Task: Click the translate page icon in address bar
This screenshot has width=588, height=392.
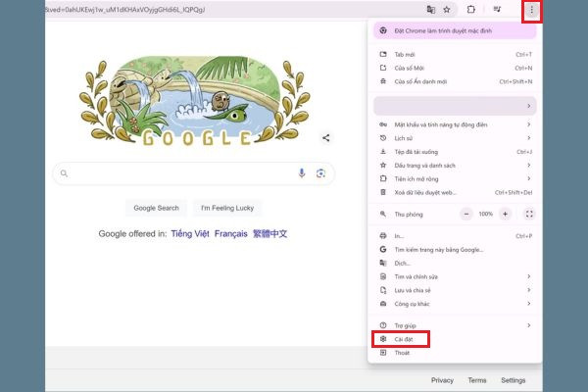Action: (x=431, y=10)
